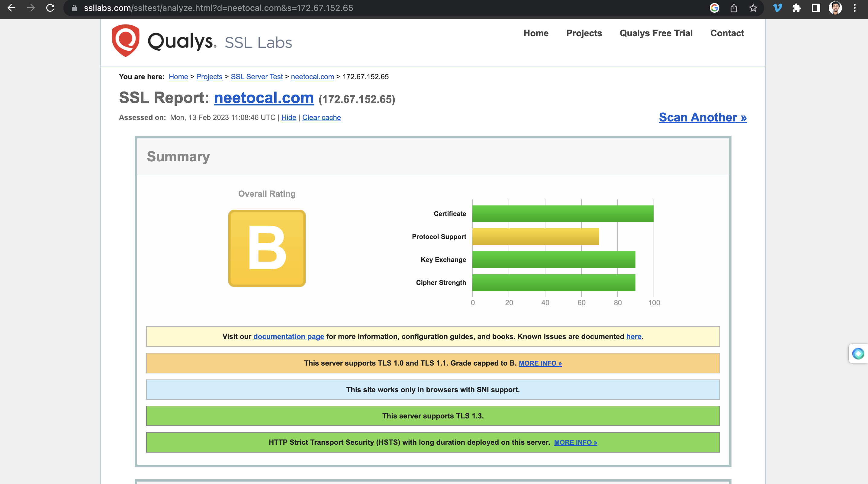Image resolution: width=868 pixels, height=484 pixels.
Task: Open the browser extensions puzzle icon
Action: (797, 8)
